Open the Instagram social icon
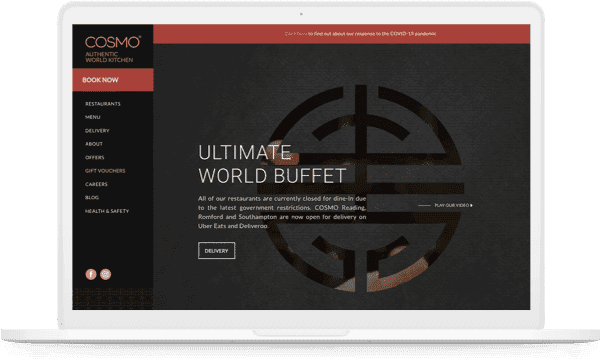This screenshot has height=360, width=600. click(x=106, y=274)
